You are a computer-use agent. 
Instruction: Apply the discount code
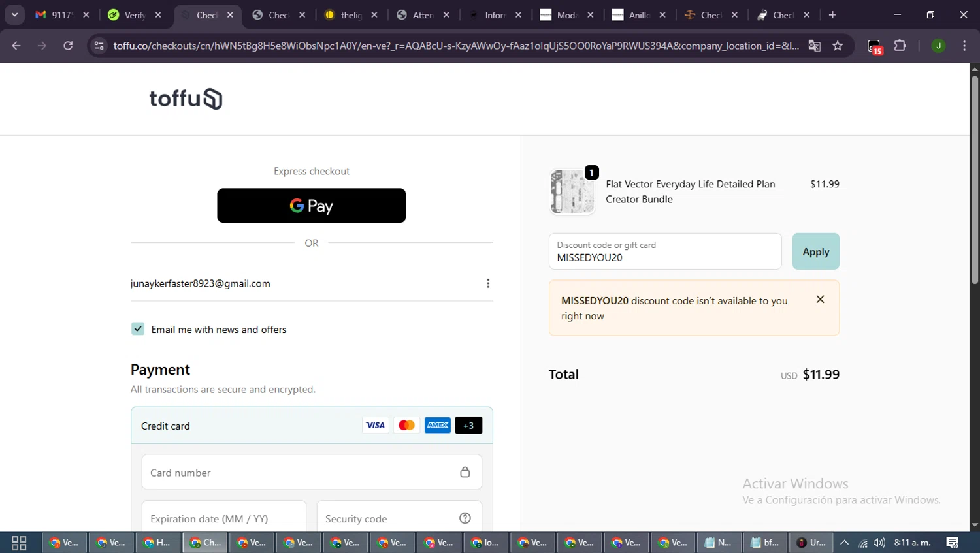point(816,251)
